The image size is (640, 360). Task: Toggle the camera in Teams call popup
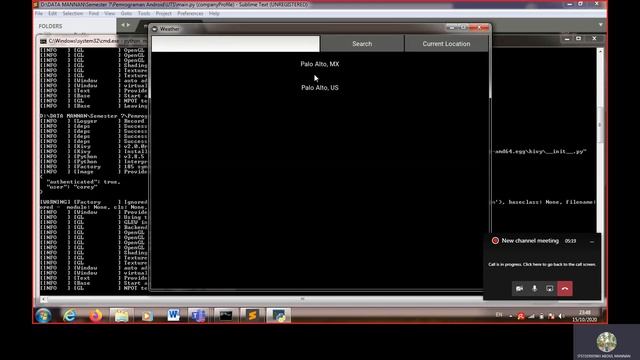tap(519, 289)
